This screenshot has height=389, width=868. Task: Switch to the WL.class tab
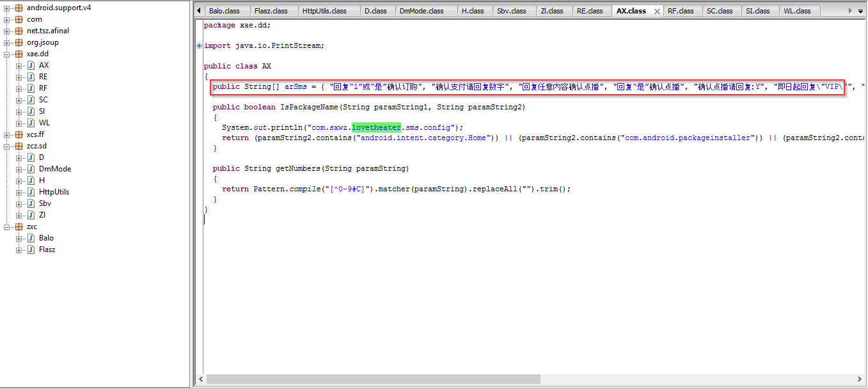pyautogui.click(x=797, y=11)
